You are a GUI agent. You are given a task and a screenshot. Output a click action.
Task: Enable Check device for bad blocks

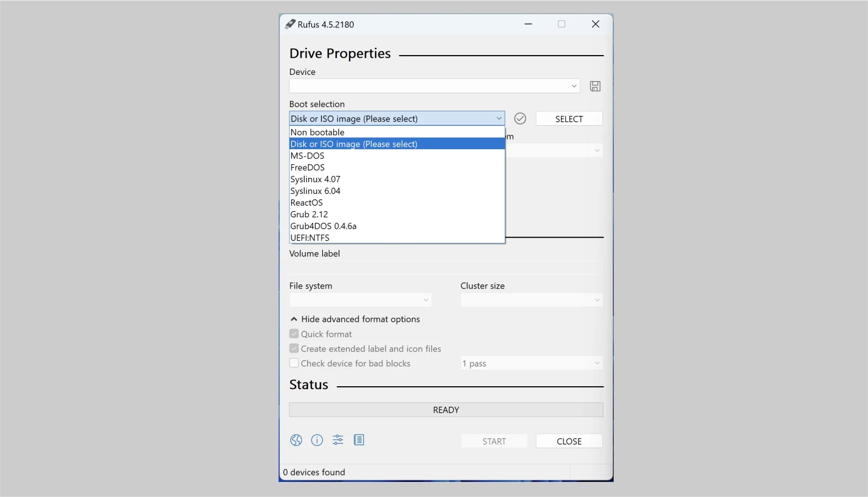pyautogui.click(x=294, y=363)
